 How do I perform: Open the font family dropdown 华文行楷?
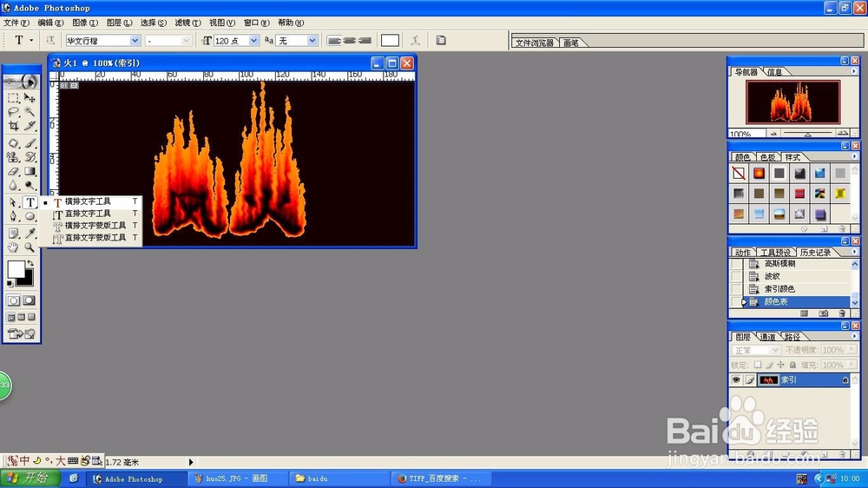click(135, 41)
